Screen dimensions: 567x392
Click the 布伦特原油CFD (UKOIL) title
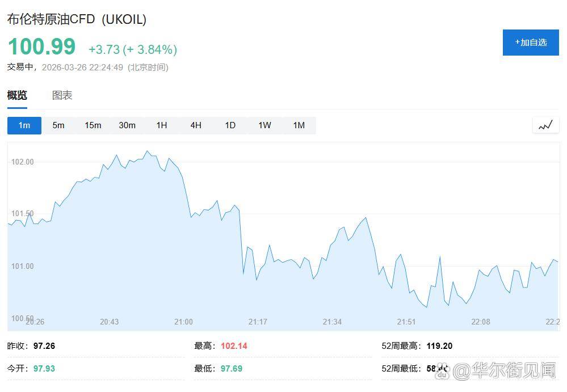(77, 19)
